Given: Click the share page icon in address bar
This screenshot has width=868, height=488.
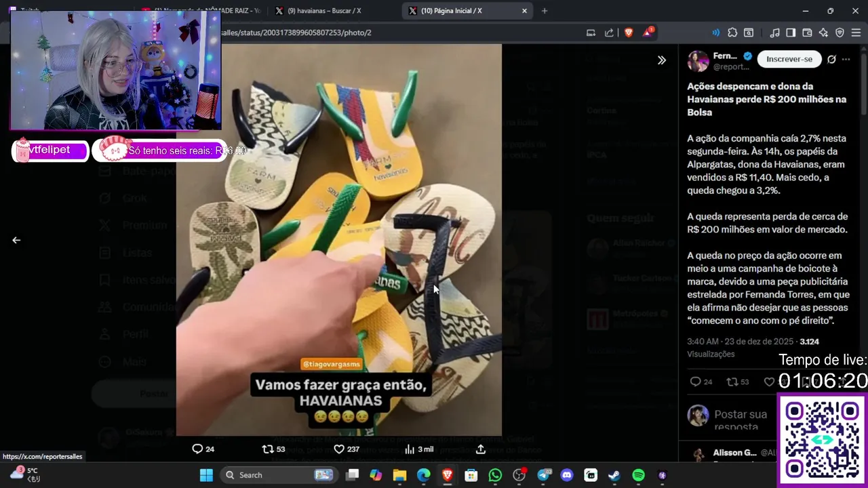Looking at the screenshot, I should [x=609, y=33].
